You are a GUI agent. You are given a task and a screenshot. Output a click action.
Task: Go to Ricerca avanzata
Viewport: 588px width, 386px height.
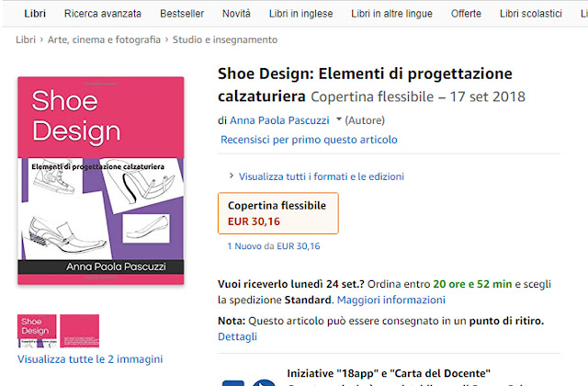(x=103, y=14)
